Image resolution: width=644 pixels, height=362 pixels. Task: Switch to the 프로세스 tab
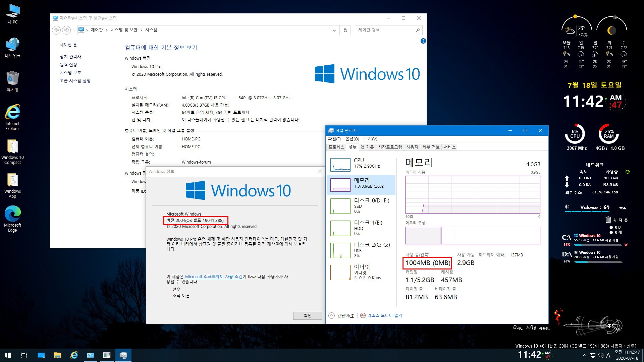[x=336, y=147]
